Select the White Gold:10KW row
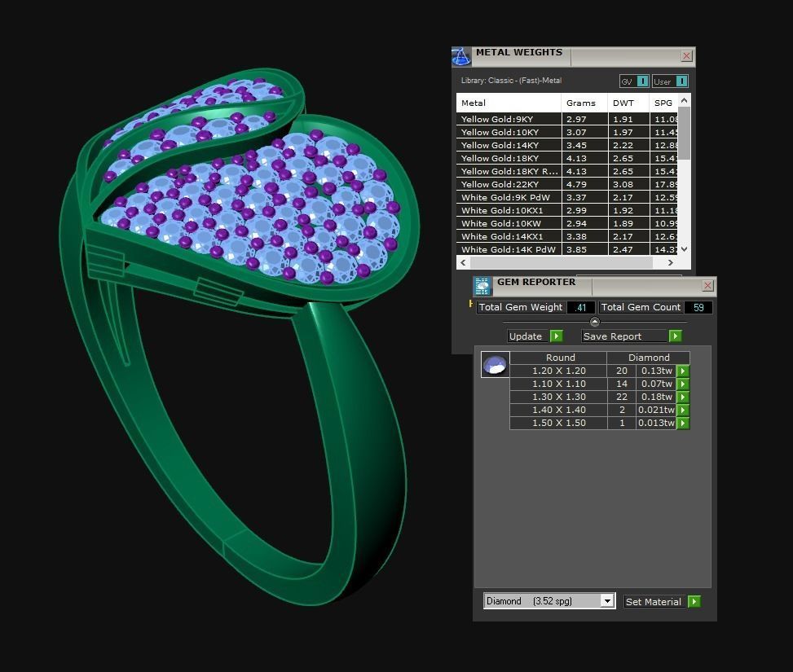The image size is (793, 672). point(567,223)
